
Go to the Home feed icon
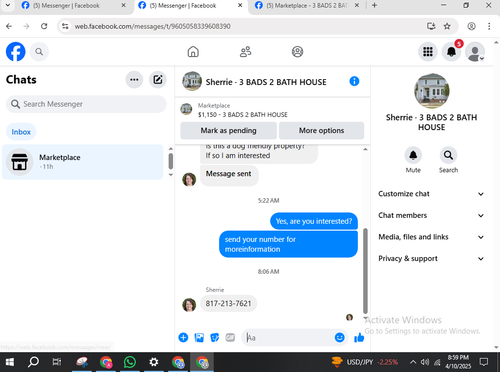pos(193,52)
